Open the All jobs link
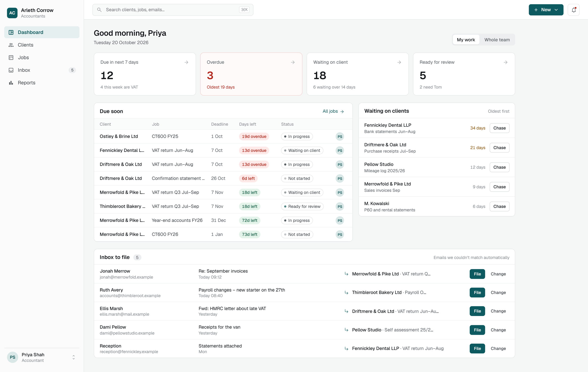Image resolution: width=588 pixels, height=372 pixels. [333, 111]
